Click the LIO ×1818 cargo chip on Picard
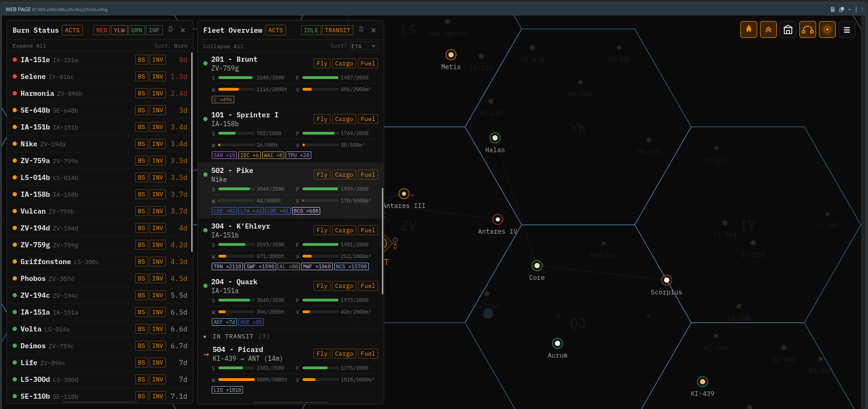 [228, 390]
